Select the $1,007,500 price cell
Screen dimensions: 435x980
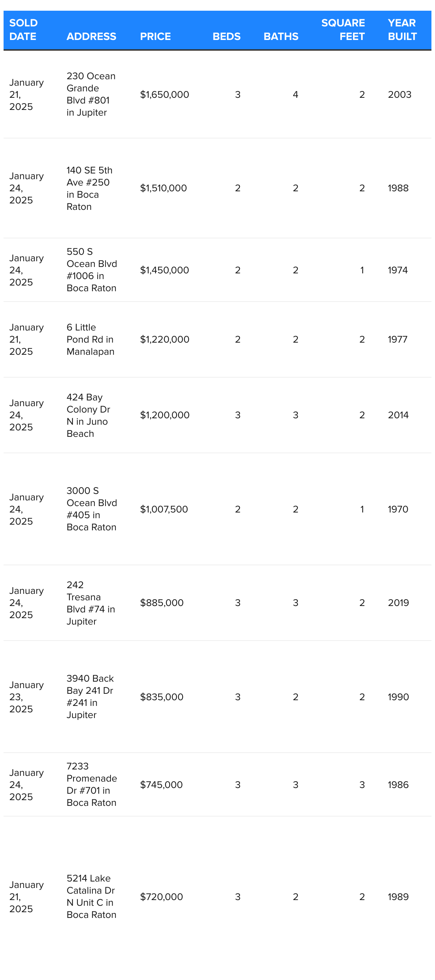coord(164,509)
